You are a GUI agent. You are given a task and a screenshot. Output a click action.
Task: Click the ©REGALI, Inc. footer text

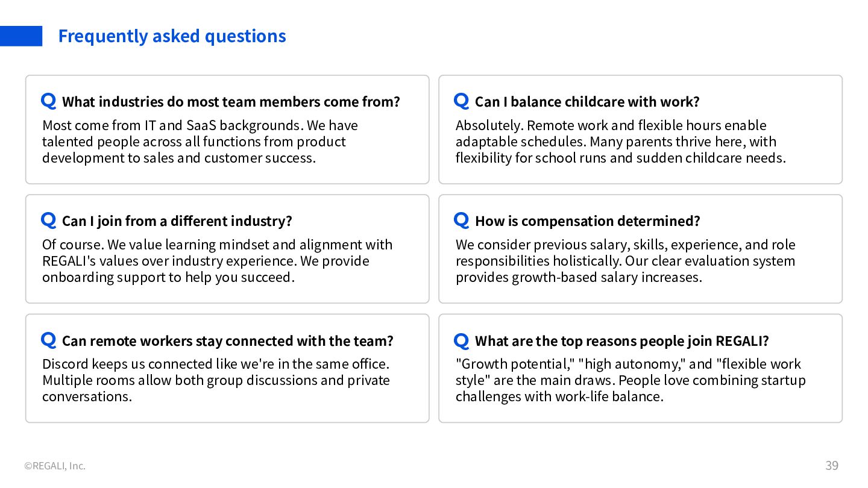pyautogui.click(x=55, y=466)
